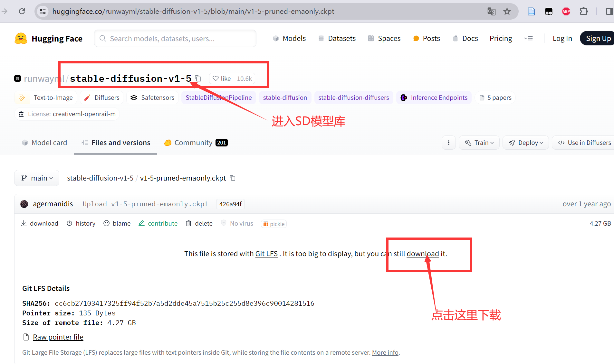This screenshot has height=364, width=614.
Task: Like the model with the heart button
Action: 222,79
